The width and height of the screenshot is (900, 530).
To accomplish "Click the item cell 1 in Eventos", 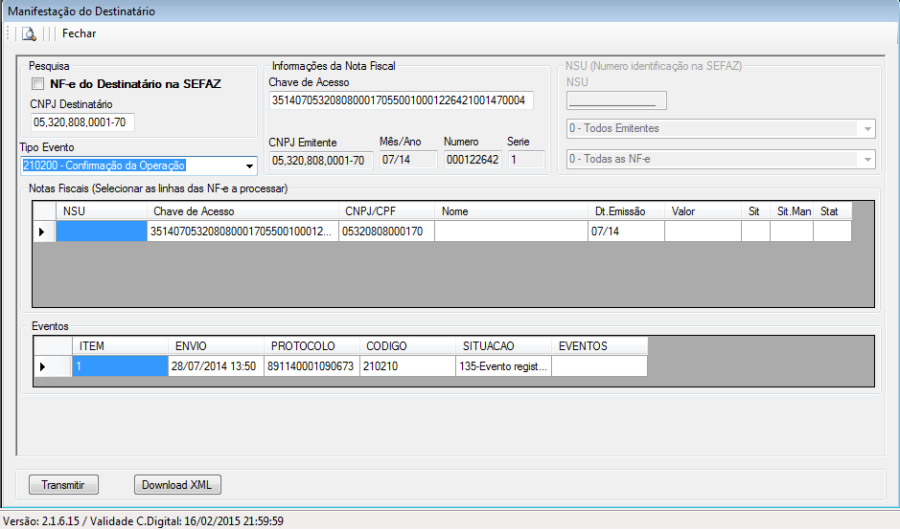I will tap(120, 366).
